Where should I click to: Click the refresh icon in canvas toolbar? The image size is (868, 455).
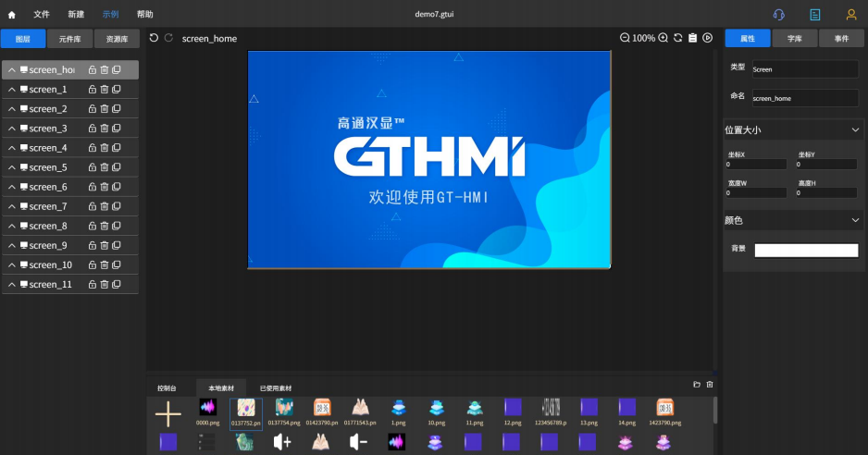point(678,38)
